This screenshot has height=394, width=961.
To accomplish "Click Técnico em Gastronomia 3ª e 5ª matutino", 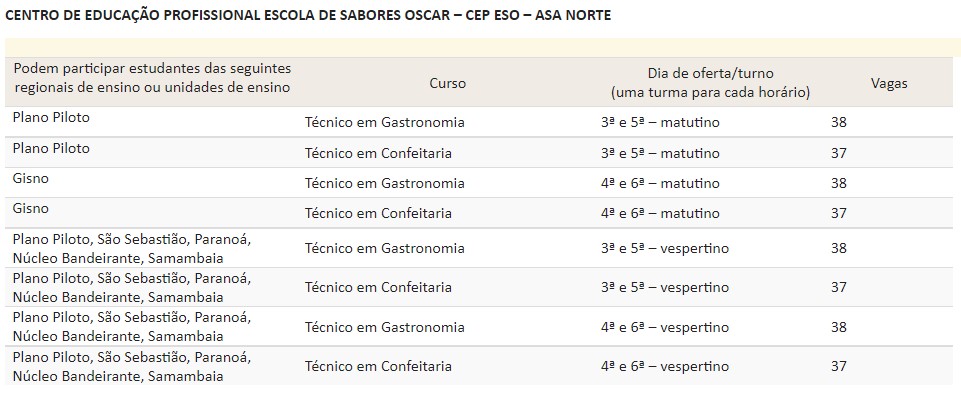I will (385, 123).
